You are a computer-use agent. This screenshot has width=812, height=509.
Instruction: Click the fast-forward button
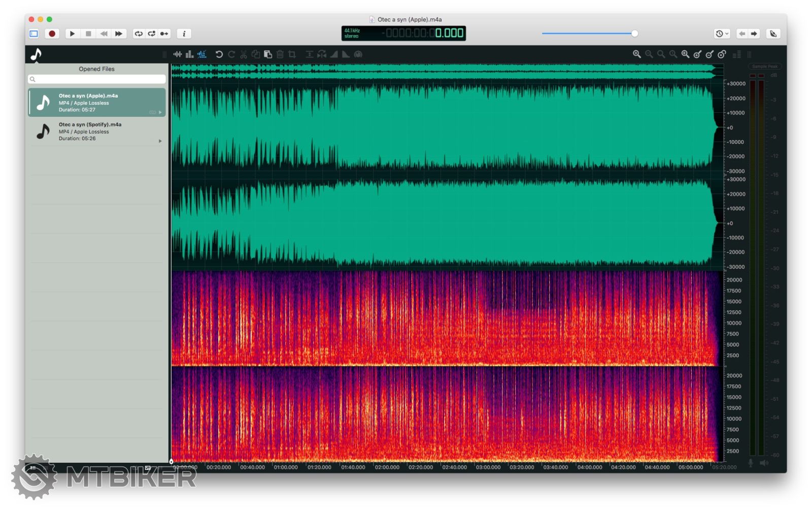119,34
